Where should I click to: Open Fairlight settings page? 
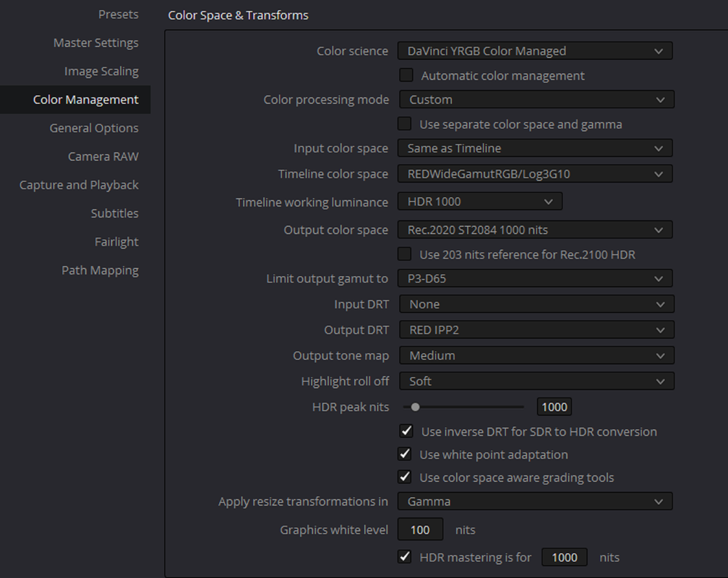click(x=116, y=242)
